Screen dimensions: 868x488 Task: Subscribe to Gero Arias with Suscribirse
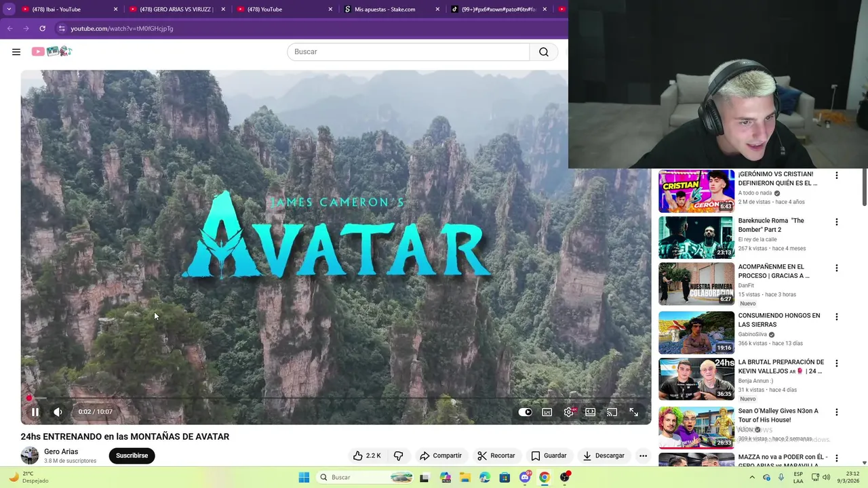(x=132, y=455)
